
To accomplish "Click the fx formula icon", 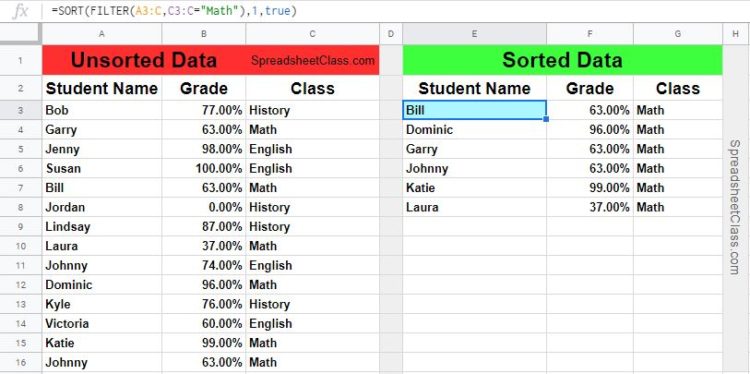I will pos(20,11).
